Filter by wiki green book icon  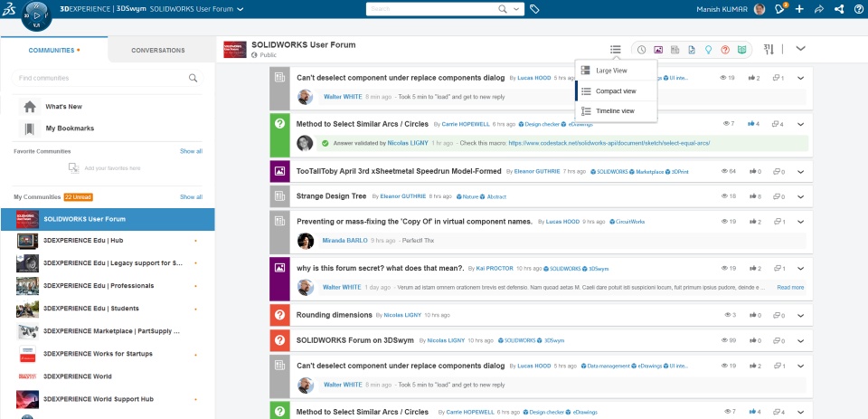click(x=741, y=50)
